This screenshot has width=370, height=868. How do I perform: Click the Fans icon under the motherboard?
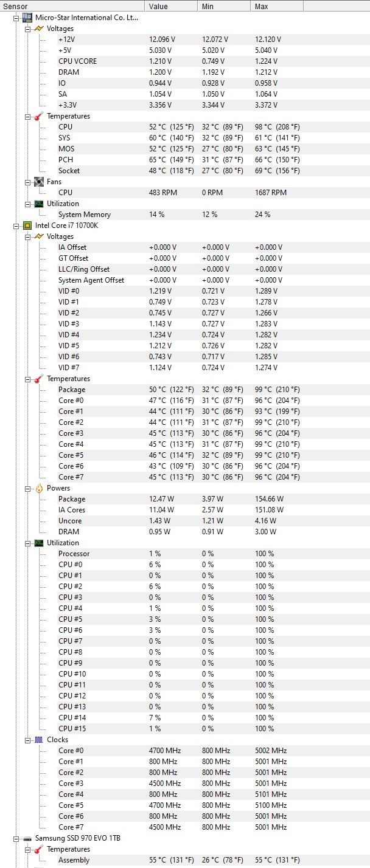coord(39,182)
